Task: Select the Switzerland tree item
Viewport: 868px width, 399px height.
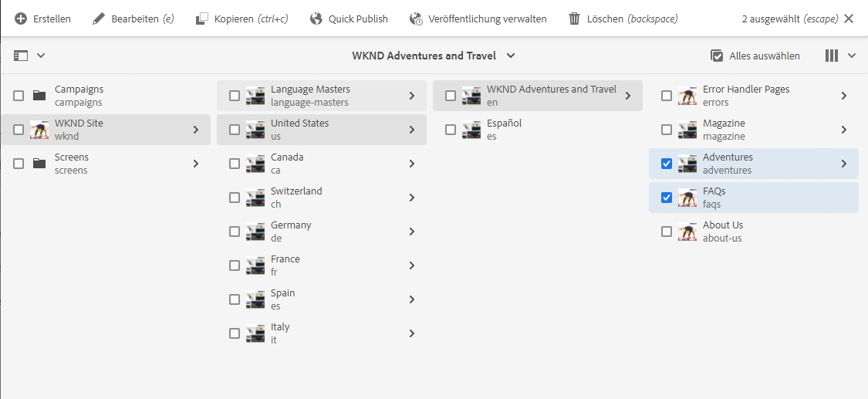Action: pyautogui.click(x=322, y=198)
